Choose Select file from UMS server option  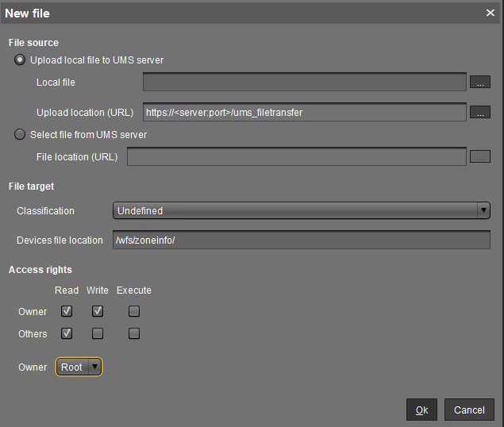pyautogui.click(x=20, y=135)
